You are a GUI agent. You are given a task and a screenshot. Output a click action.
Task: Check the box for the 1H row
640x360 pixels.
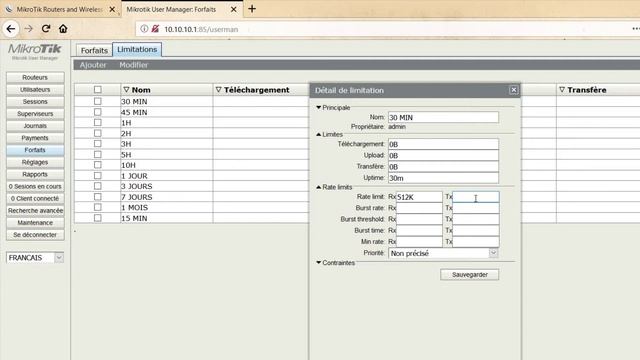click(98, 122)
